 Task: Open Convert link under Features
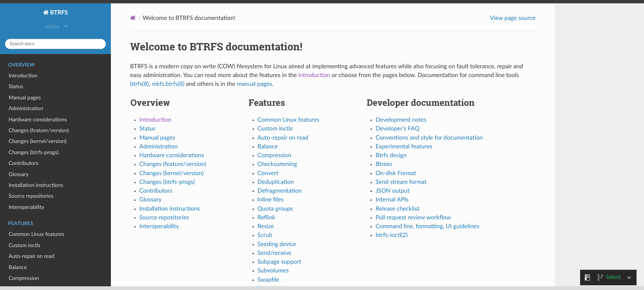tap(268, 173)
